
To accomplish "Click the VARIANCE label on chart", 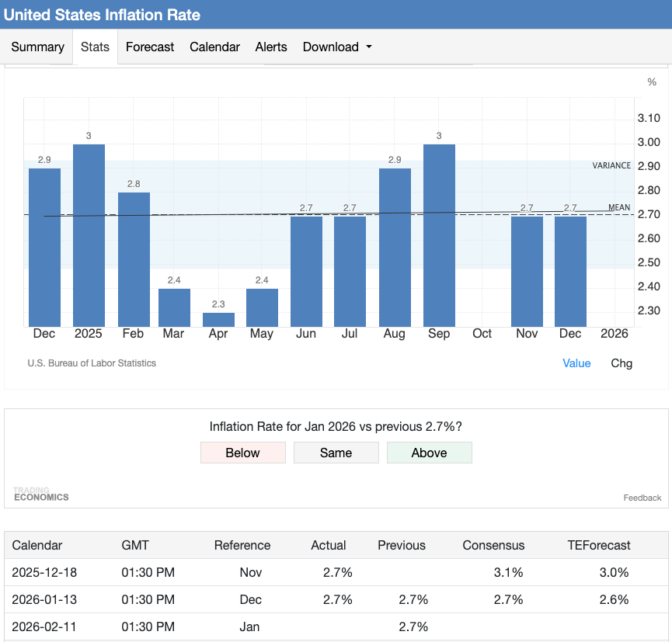I will tap(611, 166).
